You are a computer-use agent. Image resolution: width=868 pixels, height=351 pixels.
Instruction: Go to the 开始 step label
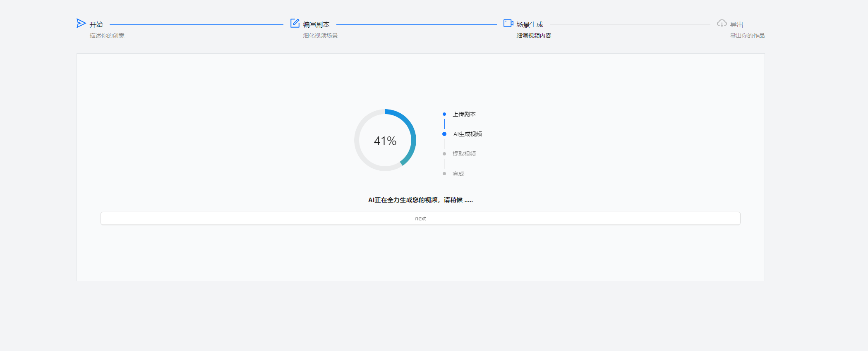[96, 24]
